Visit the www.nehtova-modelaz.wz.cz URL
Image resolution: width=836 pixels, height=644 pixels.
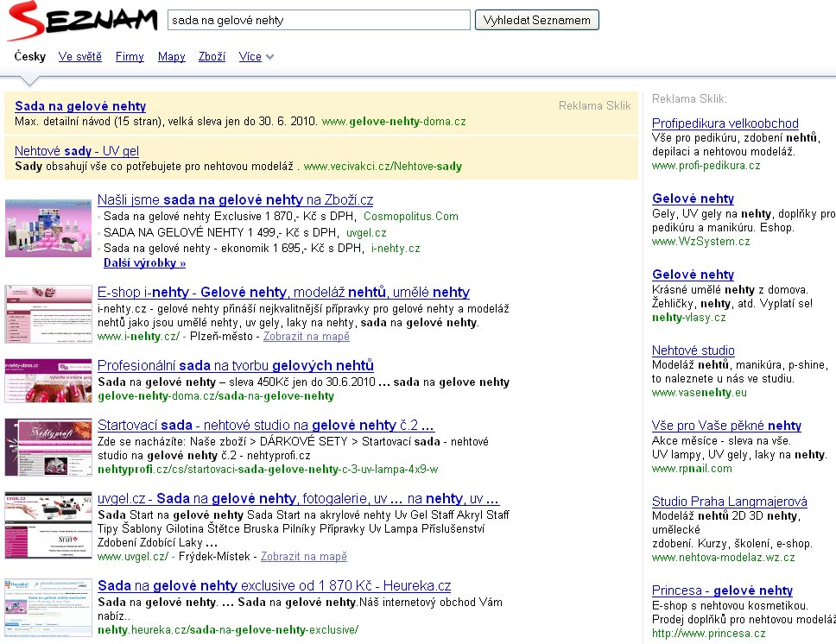724,558
